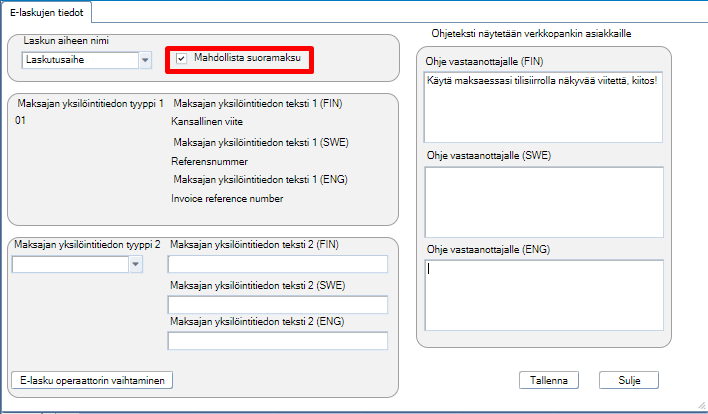This screenshot has height=414, width=708.
Task: Click the value 01 under tyyppi 1
Action: 20,120
